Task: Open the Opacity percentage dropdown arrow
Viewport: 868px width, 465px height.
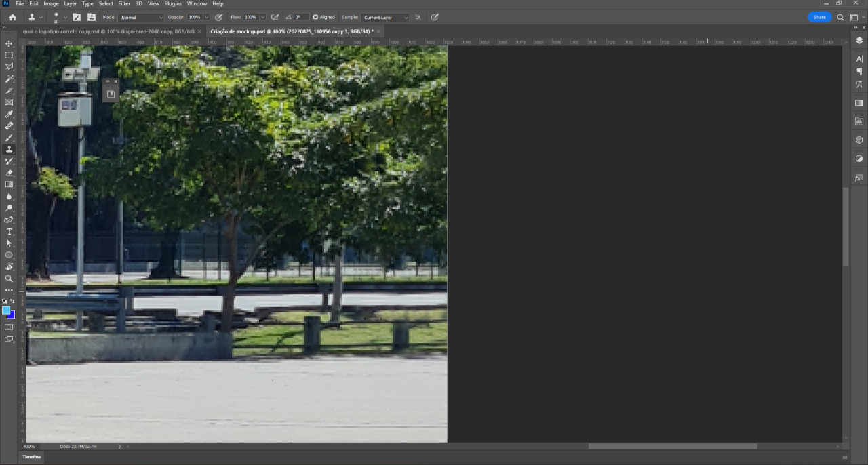Action: pos(206,17)
